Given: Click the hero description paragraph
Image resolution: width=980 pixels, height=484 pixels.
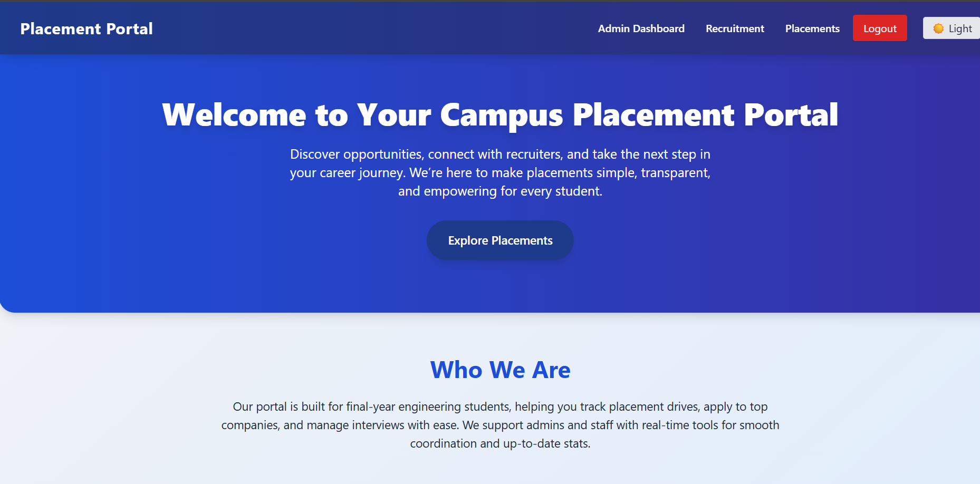Looking at the screenshot, I should click(500, 172).
